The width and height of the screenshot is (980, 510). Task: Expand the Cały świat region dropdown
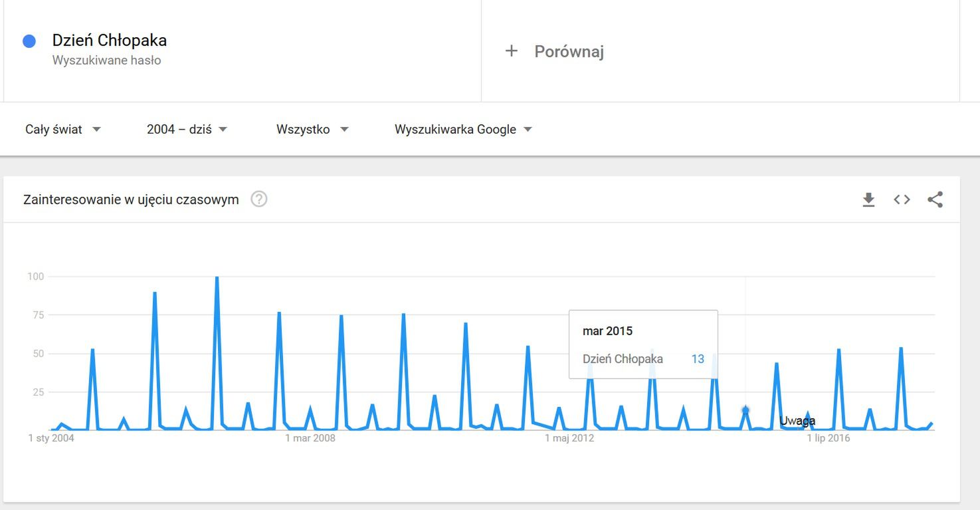click(63, 129)
